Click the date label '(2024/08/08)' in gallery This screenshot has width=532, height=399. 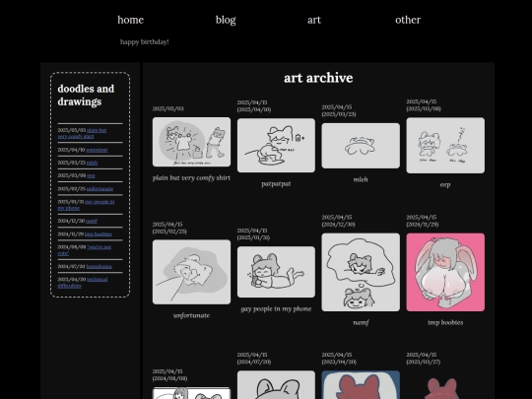point(169,378)
